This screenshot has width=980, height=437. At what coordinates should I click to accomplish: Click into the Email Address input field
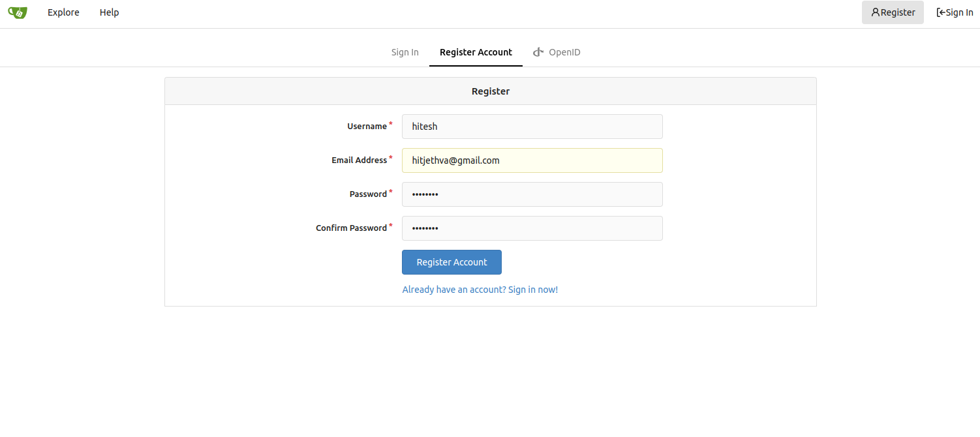pyautogui.click(x=532, y=160)
